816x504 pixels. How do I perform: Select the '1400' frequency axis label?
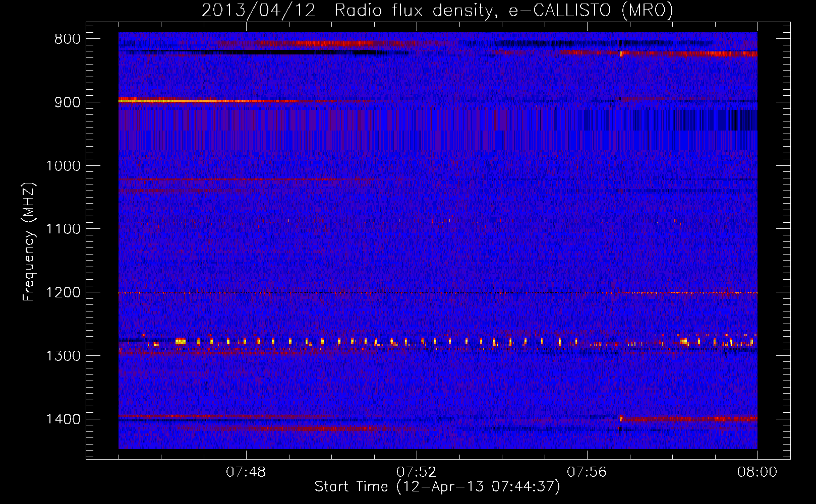coord(63,419)
